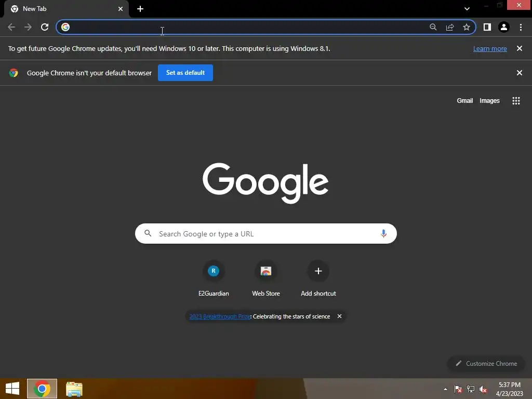This screenshot has height=399, width=532.
Task: Select the New Tab tab
Action: click(66, 9)
